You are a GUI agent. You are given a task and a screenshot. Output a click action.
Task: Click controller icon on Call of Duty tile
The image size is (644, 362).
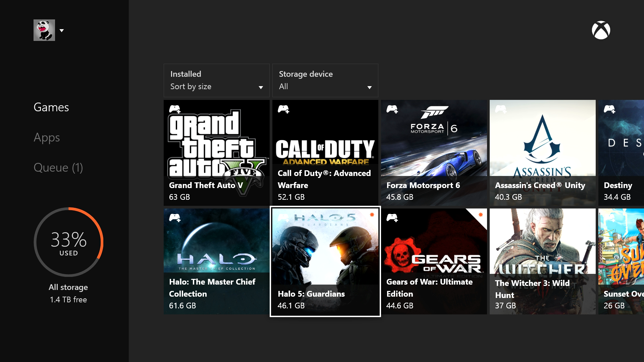(283, 109)
